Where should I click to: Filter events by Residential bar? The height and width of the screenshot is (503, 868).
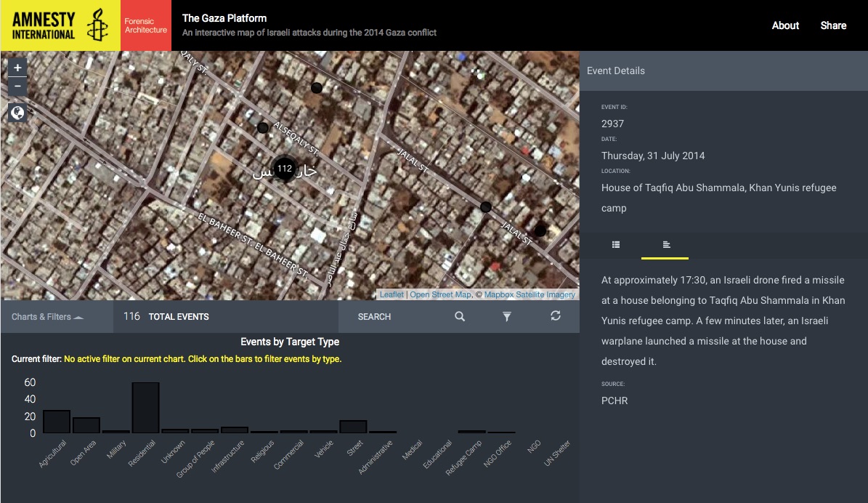(145, 408)
